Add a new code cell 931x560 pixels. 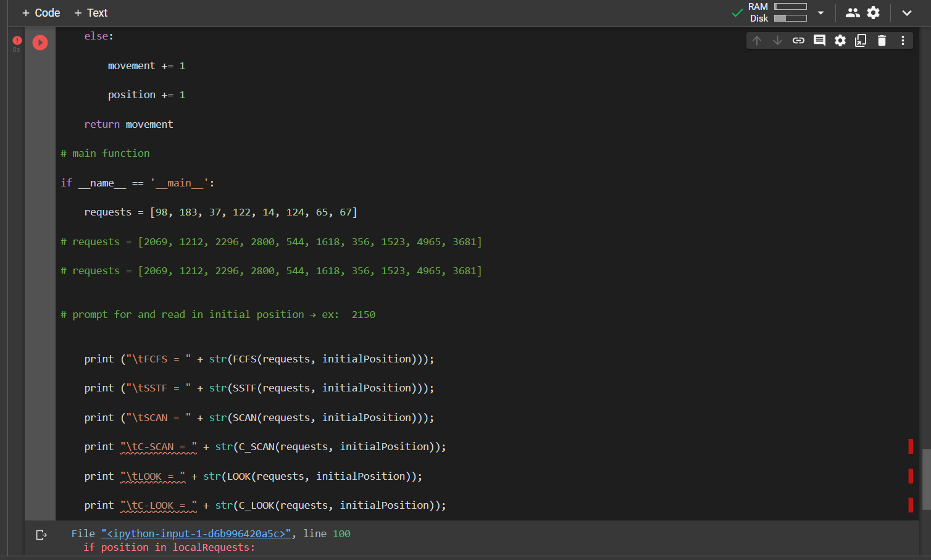tap(41, 12)
